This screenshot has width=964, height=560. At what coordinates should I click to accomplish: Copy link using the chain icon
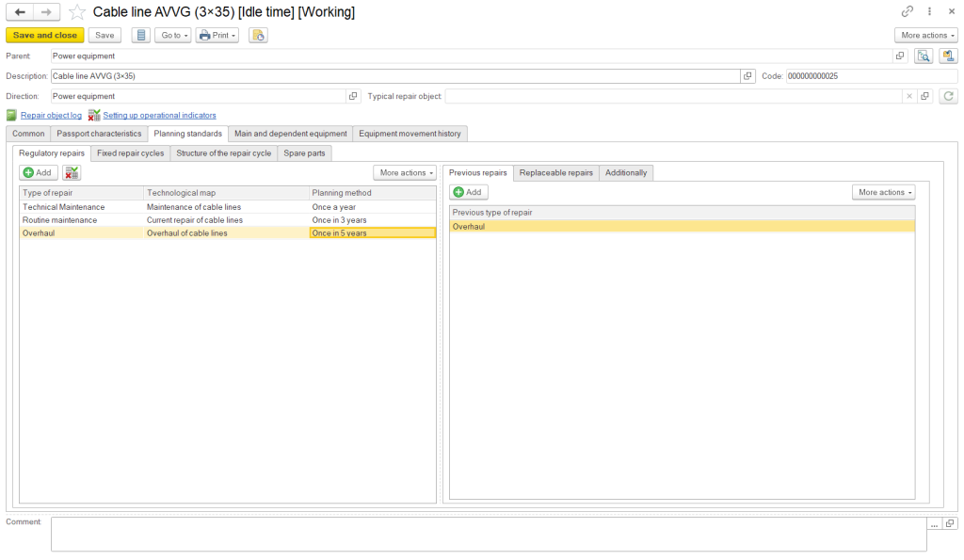click(908, 12)
